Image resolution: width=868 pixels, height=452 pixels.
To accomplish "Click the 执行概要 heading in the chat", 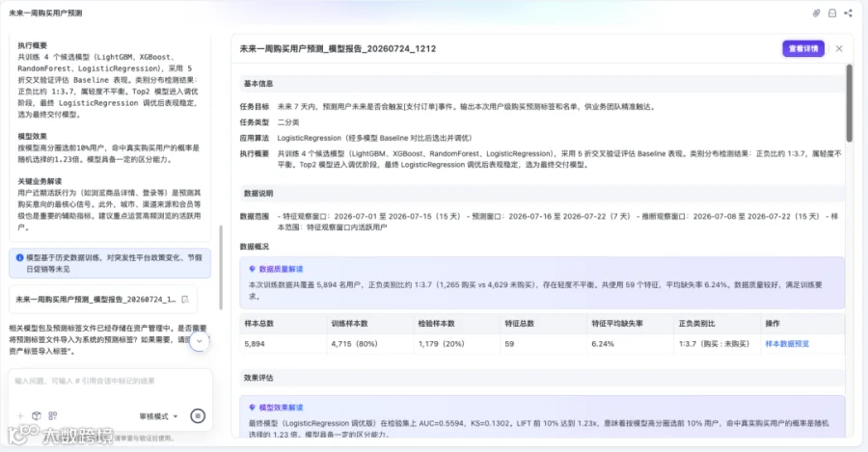I will pyautogui.click(x=32, y=45).
